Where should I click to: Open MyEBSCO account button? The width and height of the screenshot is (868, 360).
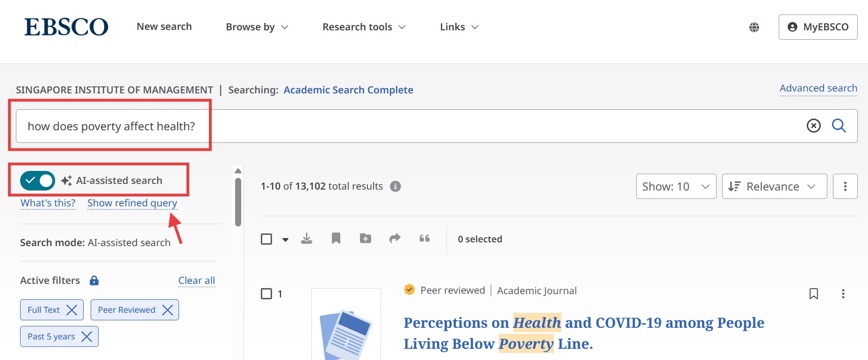[818, 27]
